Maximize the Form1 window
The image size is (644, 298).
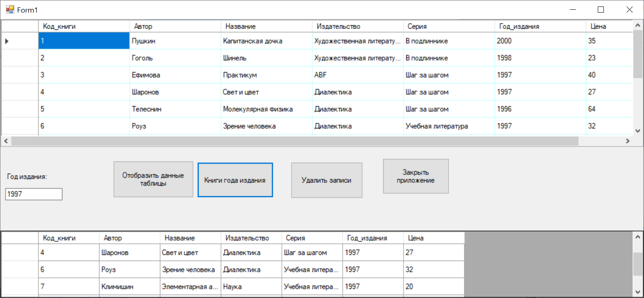pyautogui.click(x=601, y=10)
